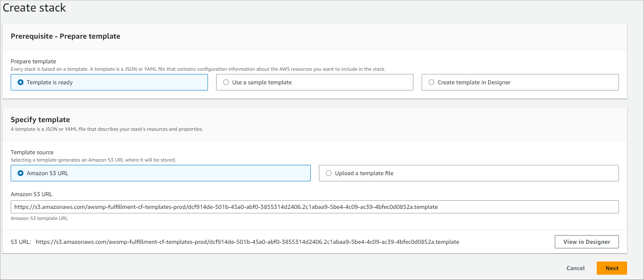
Task: Click the 'Prepare template' field label
Action: click(x=33, y=61)
